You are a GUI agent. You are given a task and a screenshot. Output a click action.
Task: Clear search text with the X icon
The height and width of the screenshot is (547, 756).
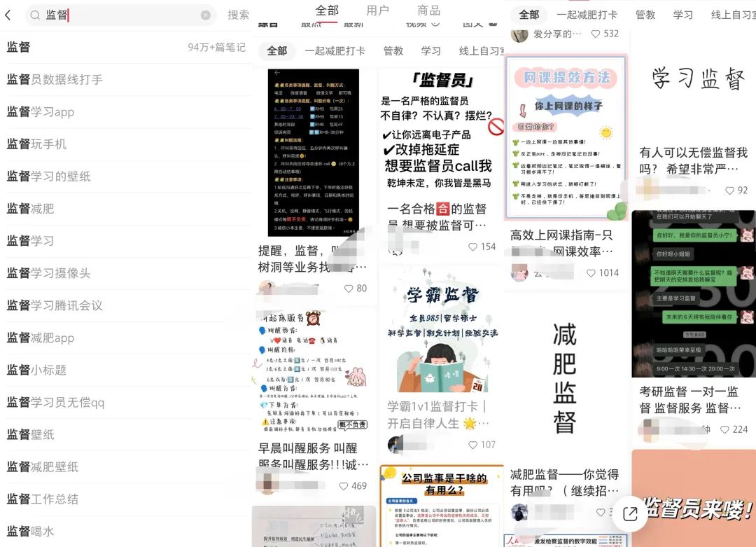pyautogui.click(x=205, y=15)
